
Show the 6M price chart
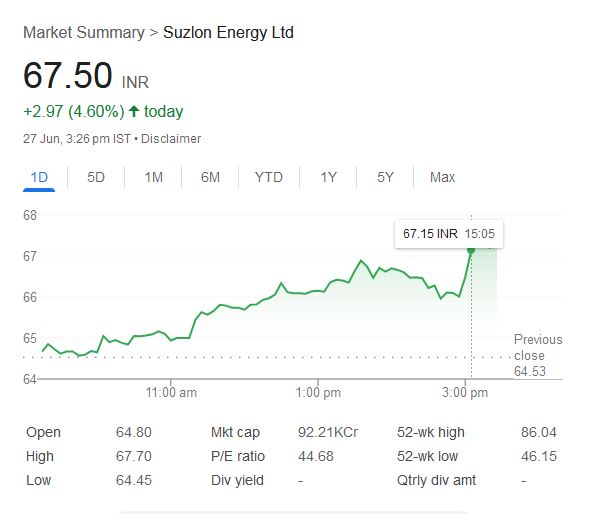(x=210, y=177)
